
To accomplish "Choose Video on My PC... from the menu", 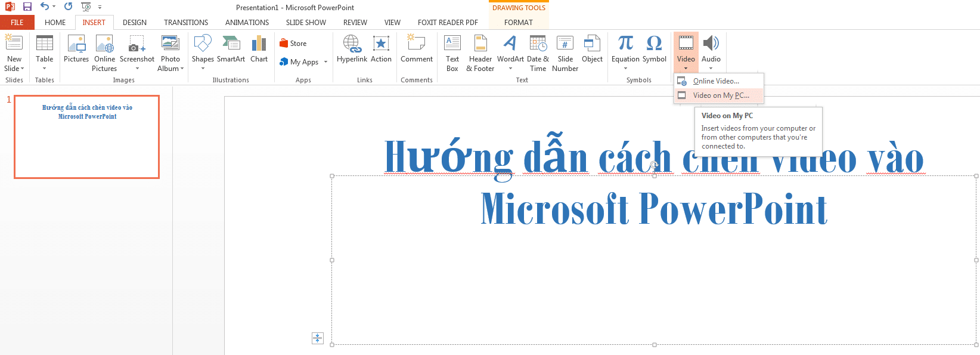I will click(x=718, y=95).
